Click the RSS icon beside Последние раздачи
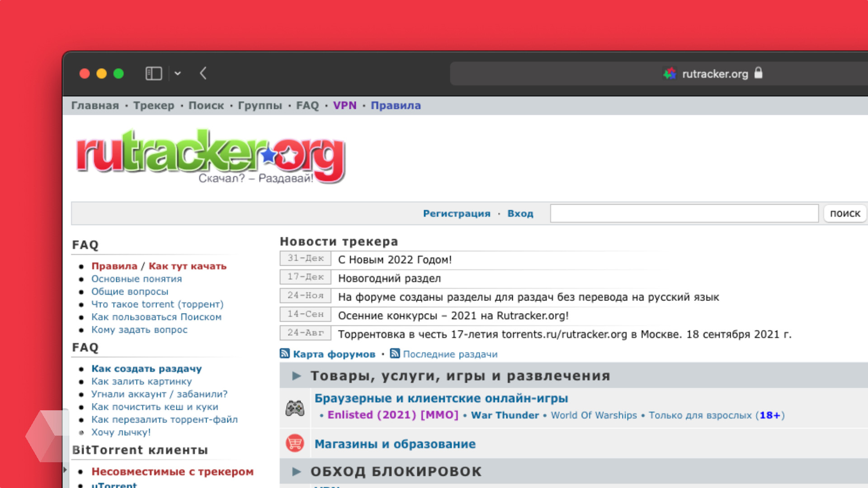Screen dimensions: 868x488 pyautogui.click(x=395, y=353)
